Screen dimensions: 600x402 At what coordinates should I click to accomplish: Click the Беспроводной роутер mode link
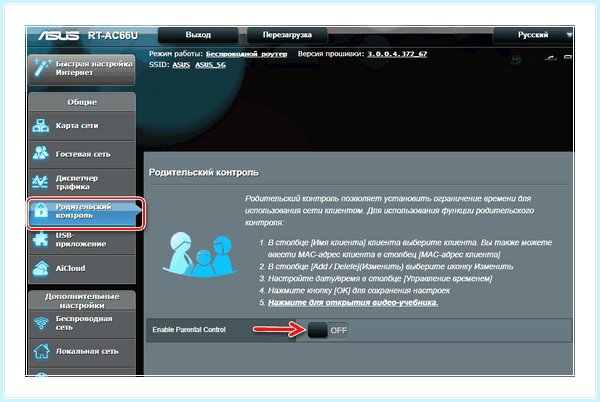click(246, 54)
